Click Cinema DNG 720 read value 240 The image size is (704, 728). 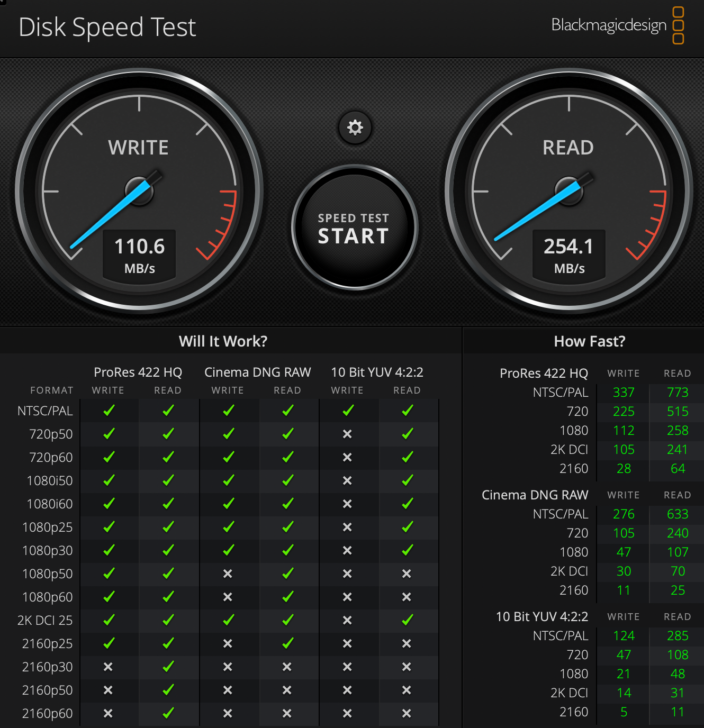pyautogui.click(x=678, y=533)
